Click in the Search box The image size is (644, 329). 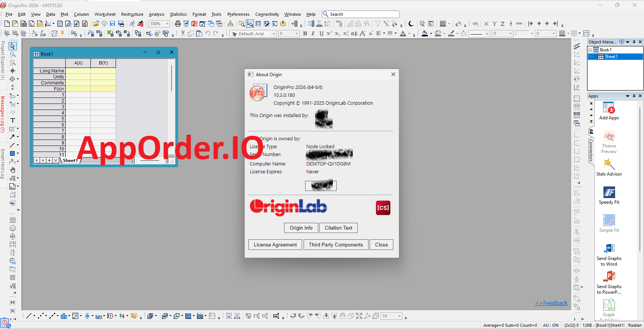click(361, 14)
